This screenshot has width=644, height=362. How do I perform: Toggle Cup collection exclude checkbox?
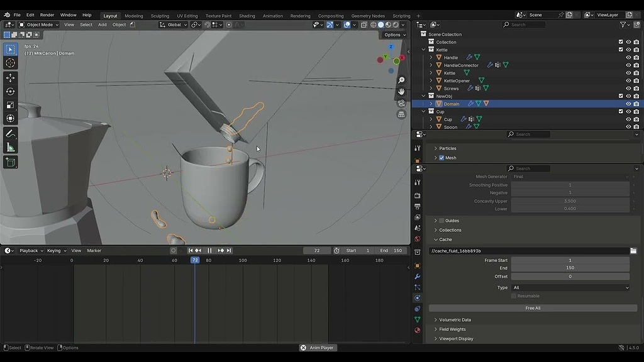(621, 112)
